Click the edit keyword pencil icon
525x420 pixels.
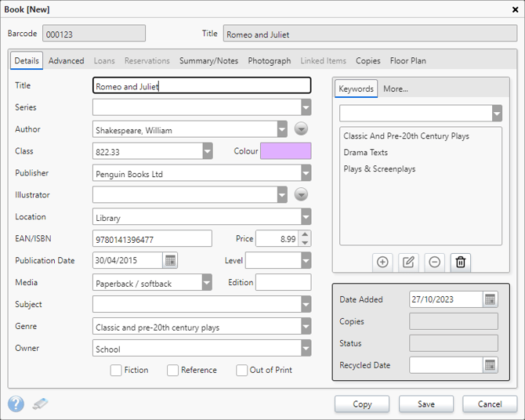click(408, 262)
